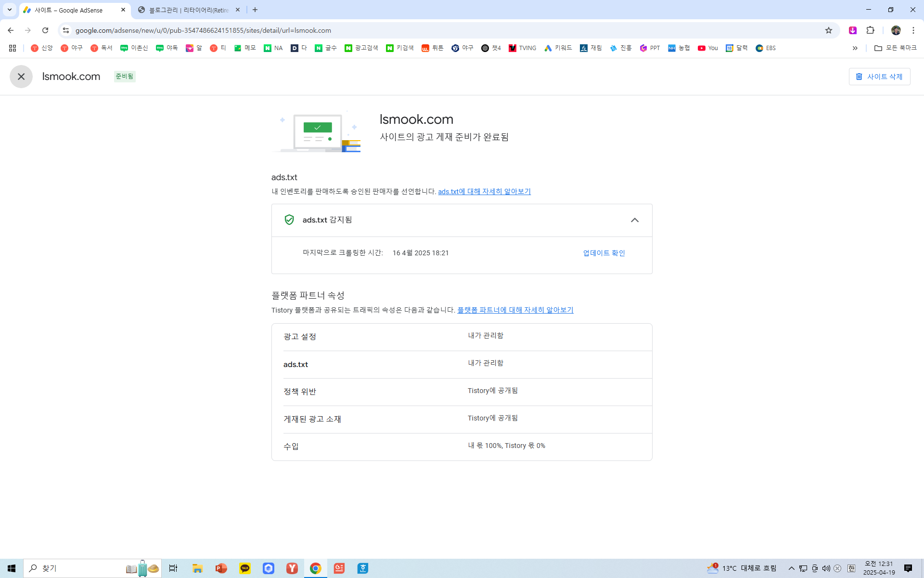
Task: Open the TVING bookmark
Action: click(x=523, y=48)
